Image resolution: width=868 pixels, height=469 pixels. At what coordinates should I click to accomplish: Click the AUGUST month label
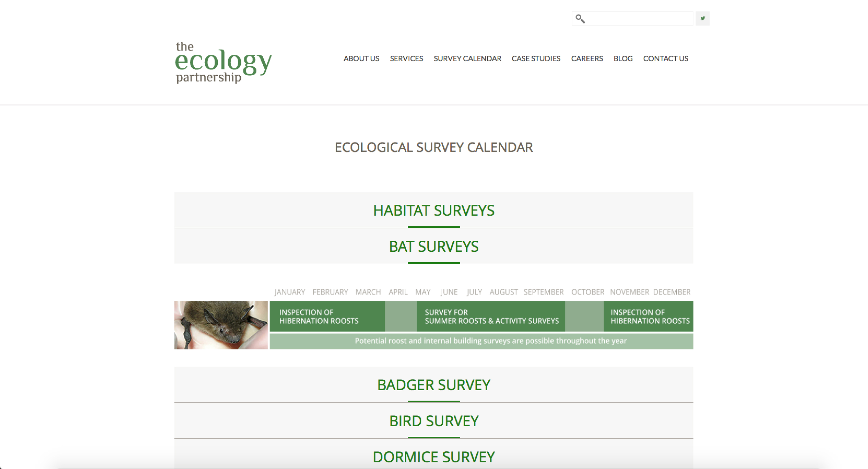pyautogui.click(x=504, y=292)
